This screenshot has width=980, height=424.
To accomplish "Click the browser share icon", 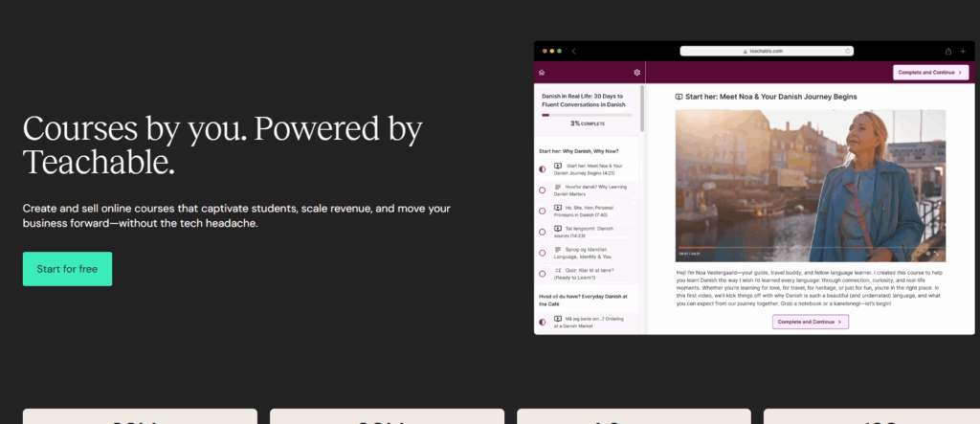I will [x=948, y=51].
